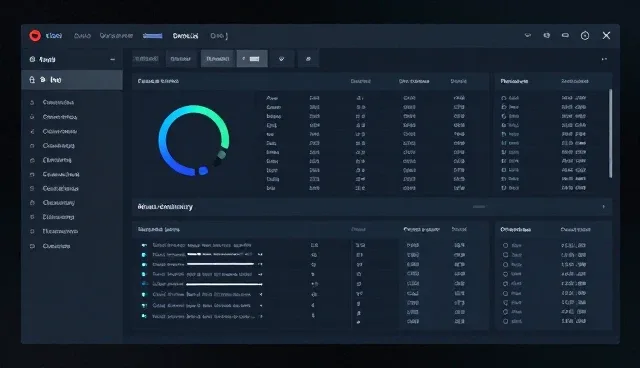Image resolution: width=640 pixels, height=368 pixels.
Task: Collapse the top sidebar section with minus icon
Action: click(112, 60)
